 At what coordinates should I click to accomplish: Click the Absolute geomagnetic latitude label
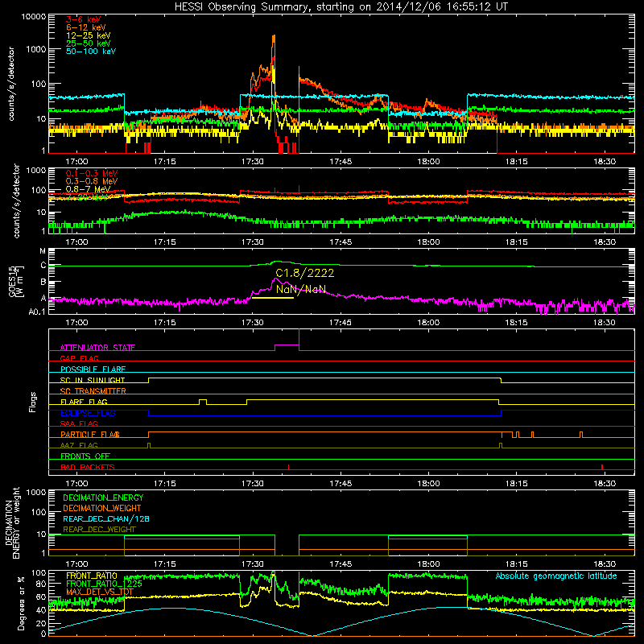(x=556, y=576)
